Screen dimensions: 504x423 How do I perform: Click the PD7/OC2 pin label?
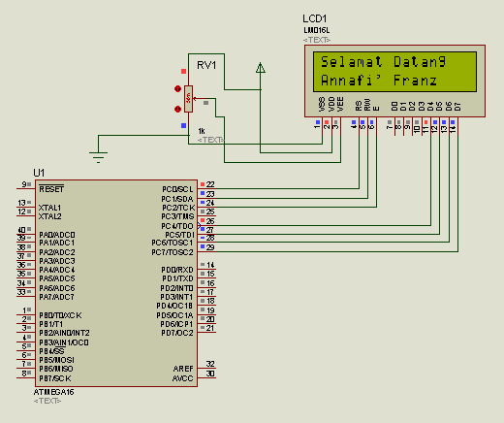pos(177,333)
